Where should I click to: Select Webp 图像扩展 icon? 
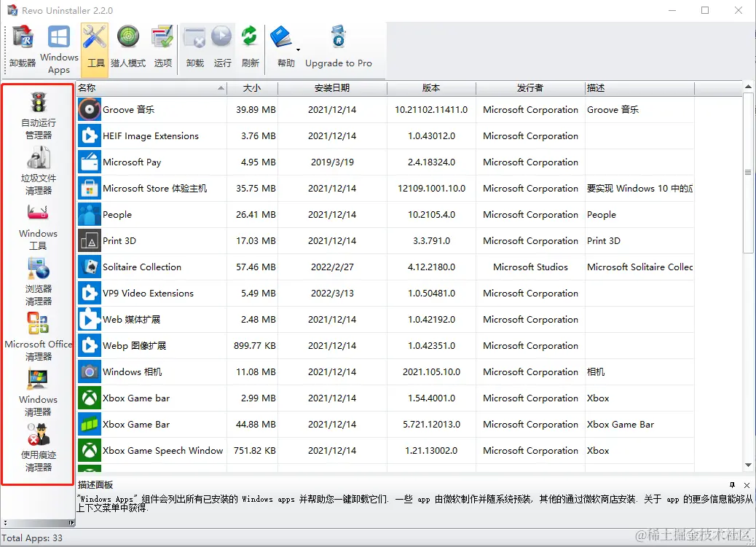coord(90,345)
